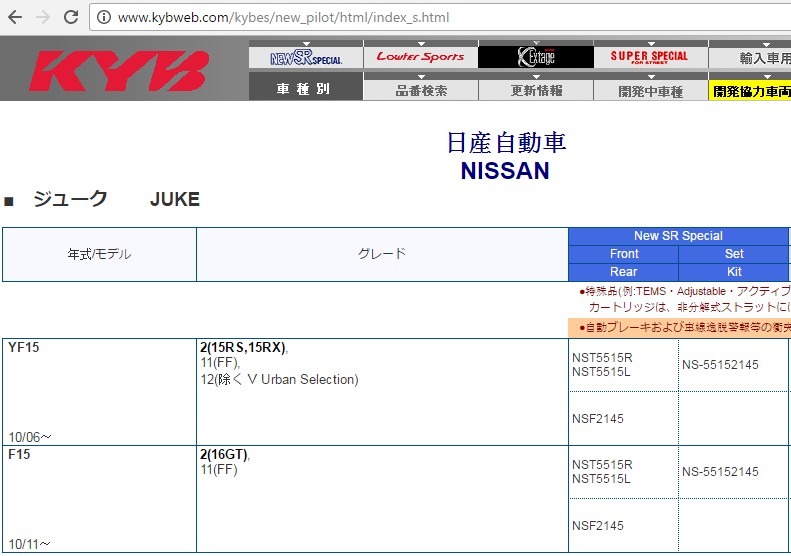Click the orange 自動ブレーキ warning note
The width and height of the screenshot is (791, 556).
[680, 327]
